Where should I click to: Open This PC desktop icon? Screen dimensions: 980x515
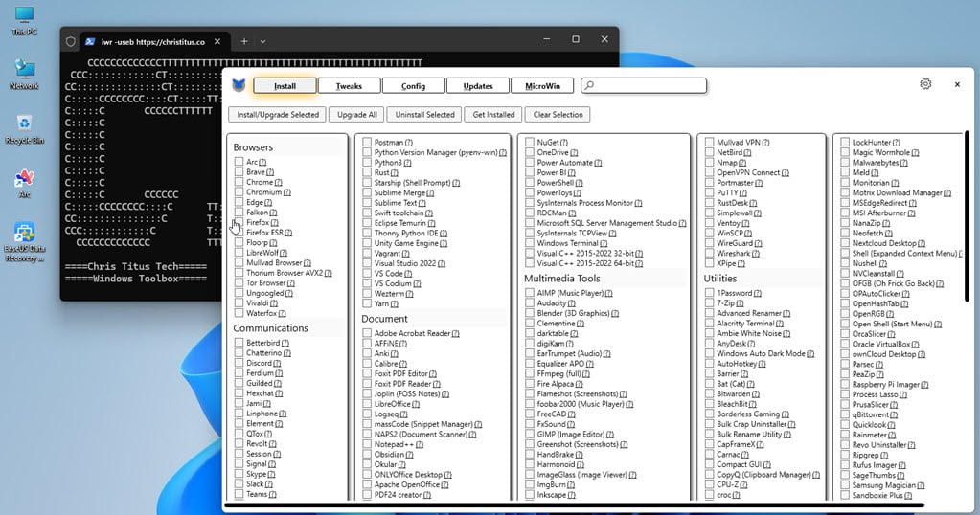tap(24, 21)
